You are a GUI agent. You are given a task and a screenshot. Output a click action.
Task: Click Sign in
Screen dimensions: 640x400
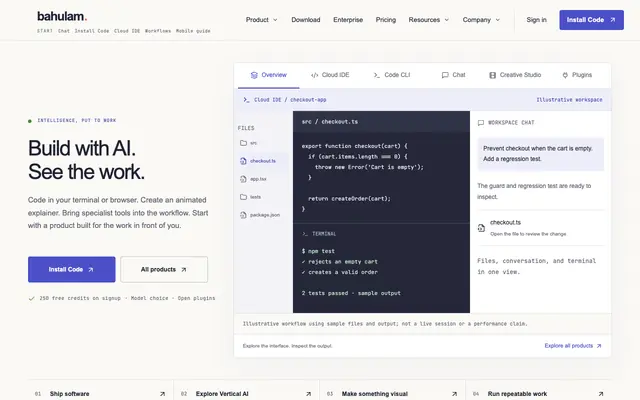[x=536, y=20]
